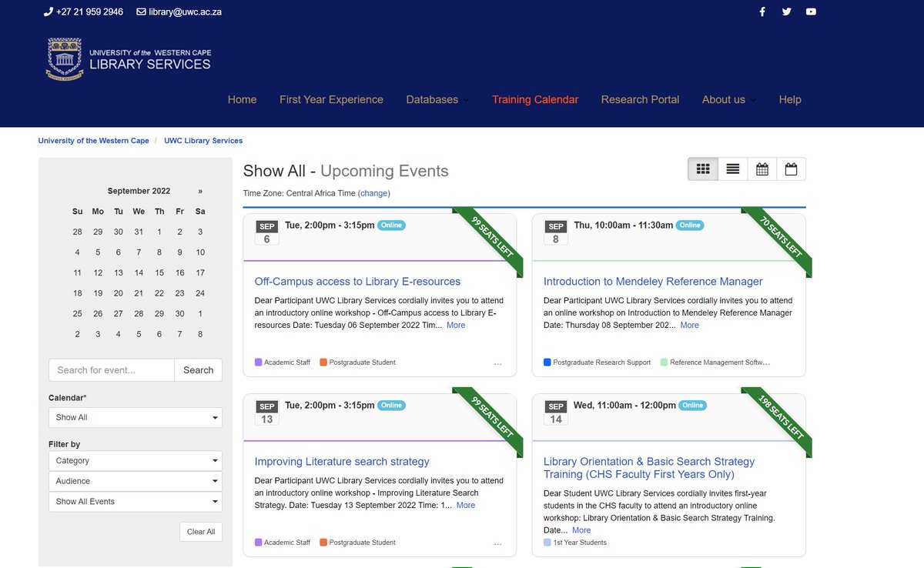Viewport: 924px width, 568px height.
Task: Follow UWC Library Services breadcrumb link
Action: (x=203, y=141)
